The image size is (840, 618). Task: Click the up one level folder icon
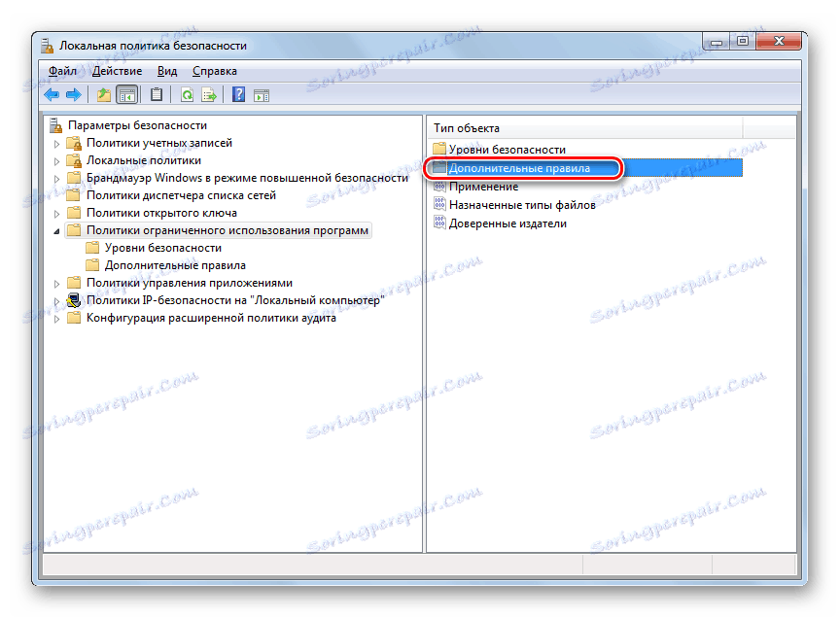[103, 95]
